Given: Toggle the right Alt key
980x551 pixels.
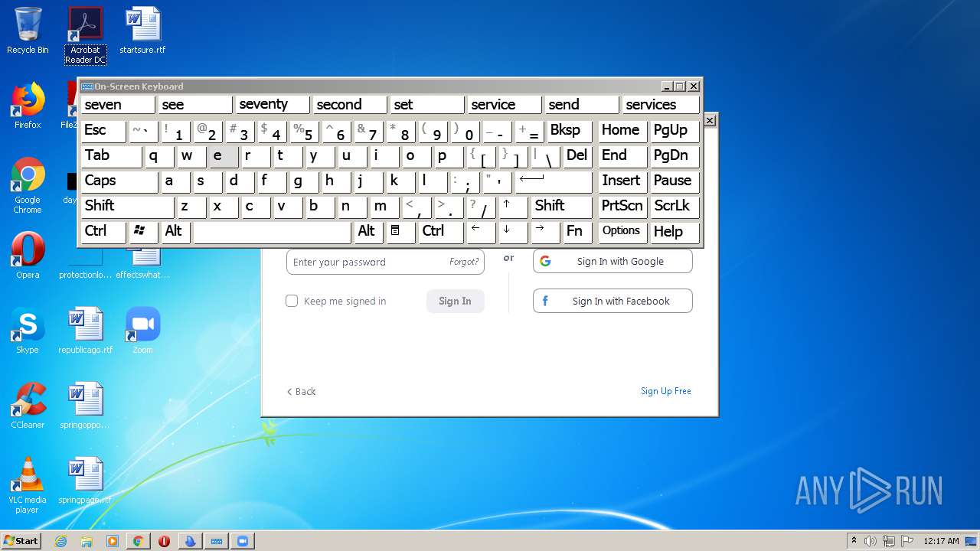Looking at the screenshot, I should click(x=368, y=231).
